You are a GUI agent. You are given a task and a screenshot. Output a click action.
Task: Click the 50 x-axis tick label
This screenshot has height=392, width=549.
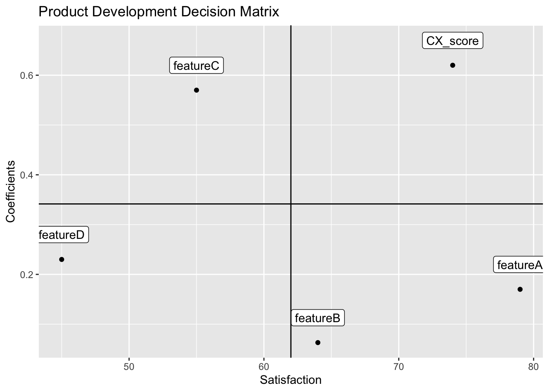pyautogui.click(x=129, y=366)
